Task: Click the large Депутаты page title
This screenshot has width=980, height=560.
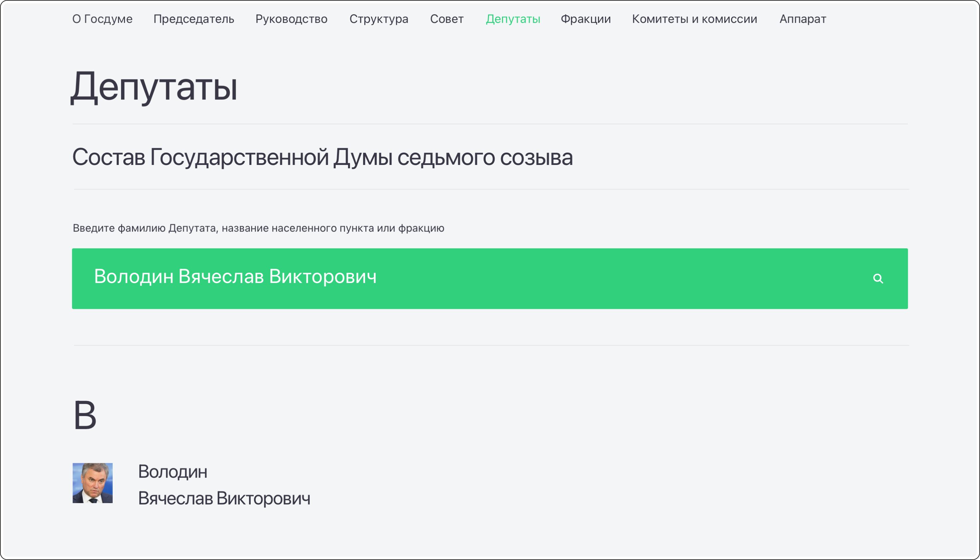Action: (x=154, y=87)
